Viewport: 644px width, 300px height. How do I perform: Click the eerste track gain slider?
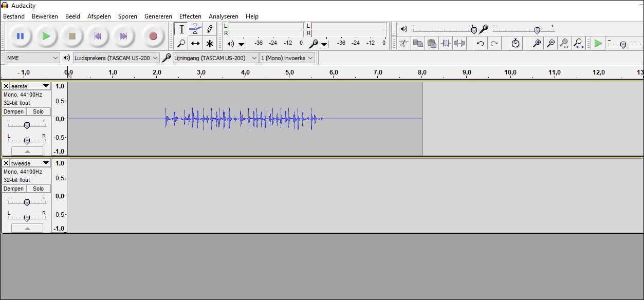tap(27, 125)
